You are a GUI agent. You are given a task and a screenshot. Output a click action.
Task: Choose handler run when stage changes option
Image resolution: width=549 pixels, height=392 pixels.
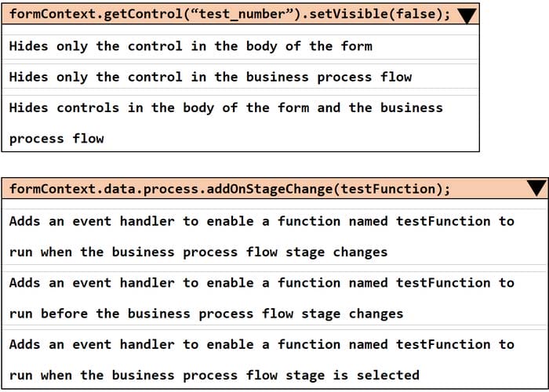261,221
